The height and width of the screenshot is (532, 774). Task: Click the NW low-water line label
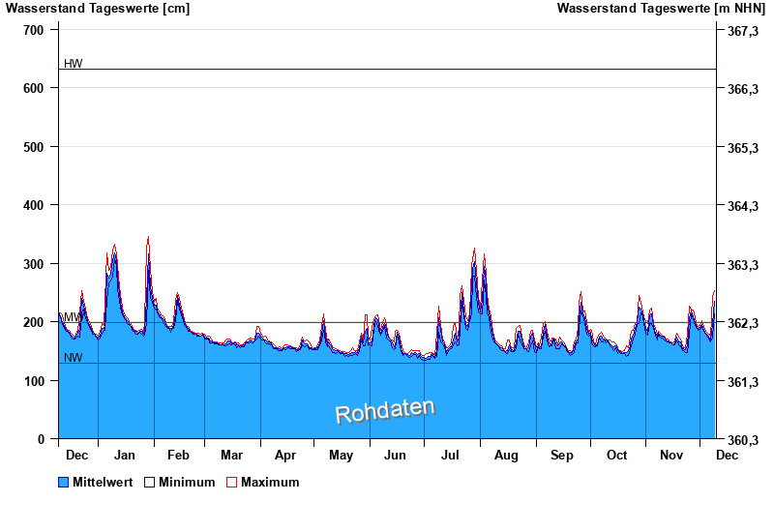74,358
